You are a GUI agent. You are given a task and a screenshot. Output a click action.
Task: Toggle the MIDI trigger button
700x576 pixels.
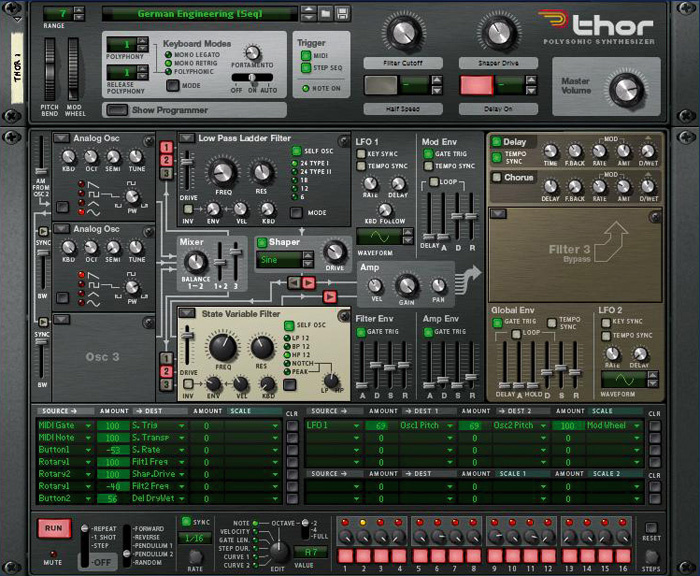tap(306, 56)
